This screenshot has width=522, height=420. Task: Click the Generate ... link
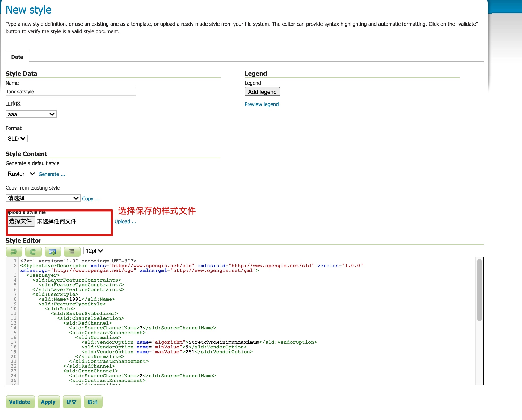coord(52,174)
